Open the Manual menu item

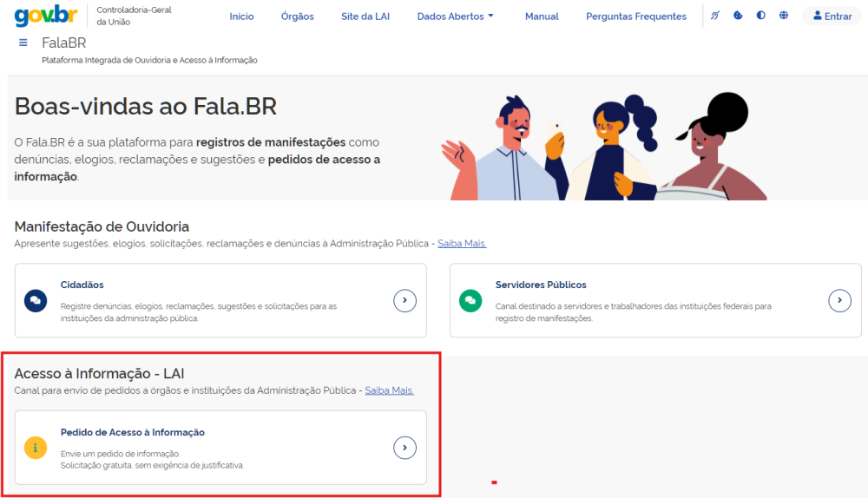tap(542, 16)
